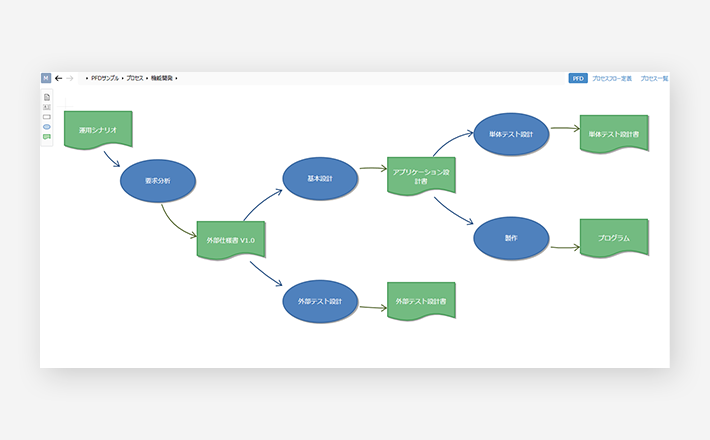
Task: Select the 外部テスト設計 process ellipse
Action: point(320,301)
